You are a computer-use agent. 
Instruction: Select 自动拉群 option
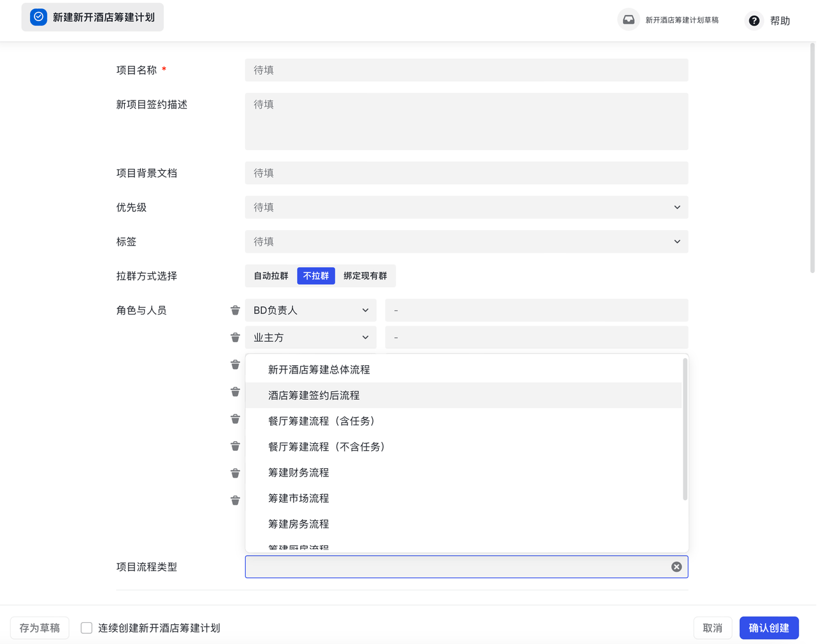tap(271, 276)
